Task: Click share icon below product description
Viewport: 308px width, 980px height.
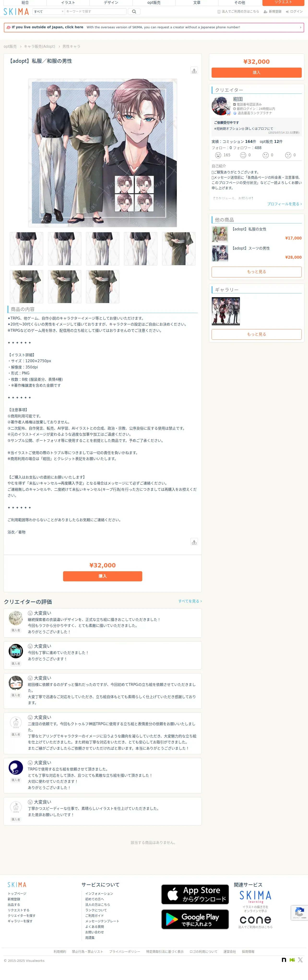Action: (x=194, y=542)
